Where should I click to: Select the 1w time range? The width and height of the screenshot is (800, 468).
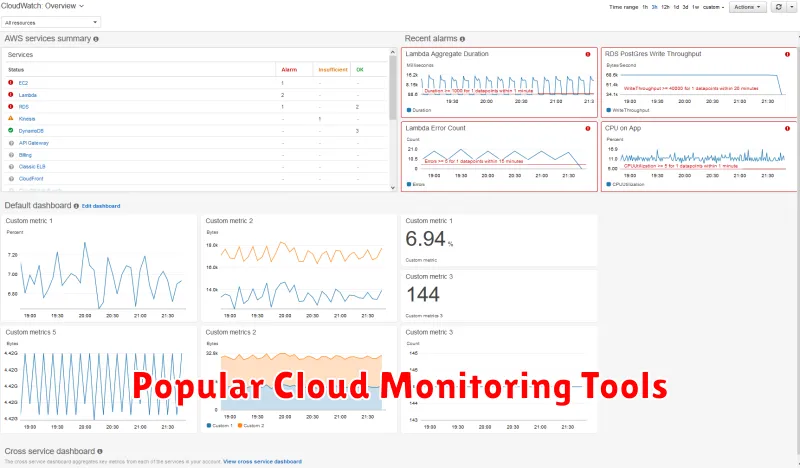pyautogui.click(x=696, y=7)
